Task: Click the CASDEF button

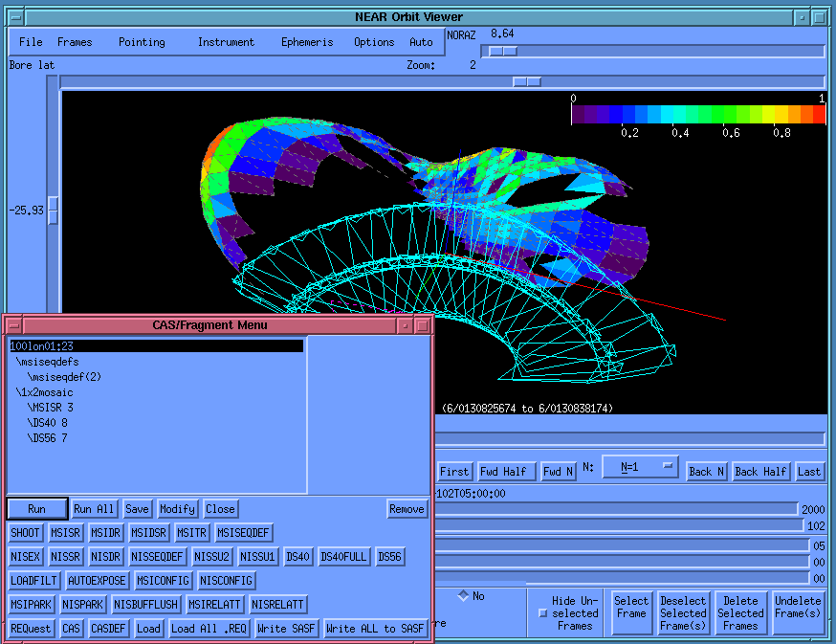Action: (108, 629)
